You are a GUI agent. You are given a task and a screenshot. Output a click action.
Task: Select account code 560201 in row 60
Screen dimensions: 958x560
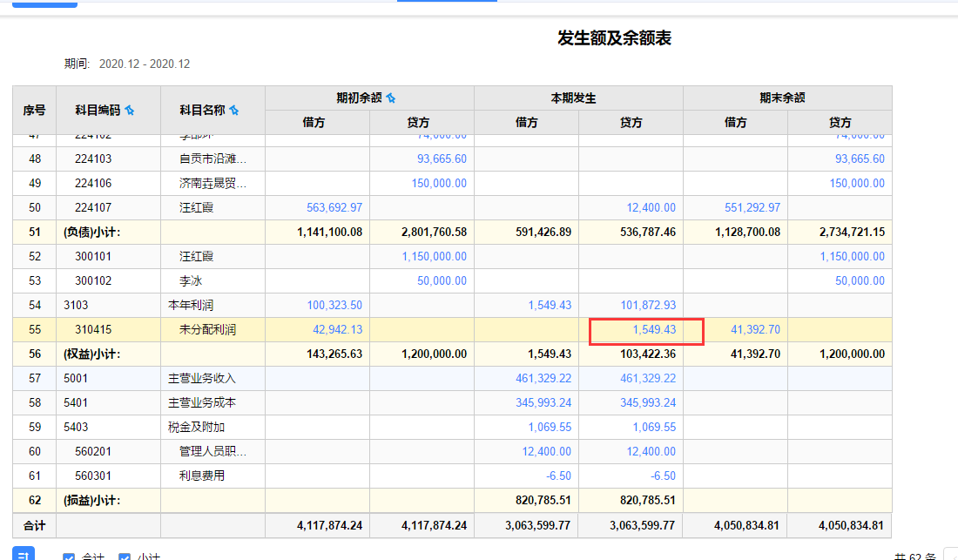tap(93, 452)
